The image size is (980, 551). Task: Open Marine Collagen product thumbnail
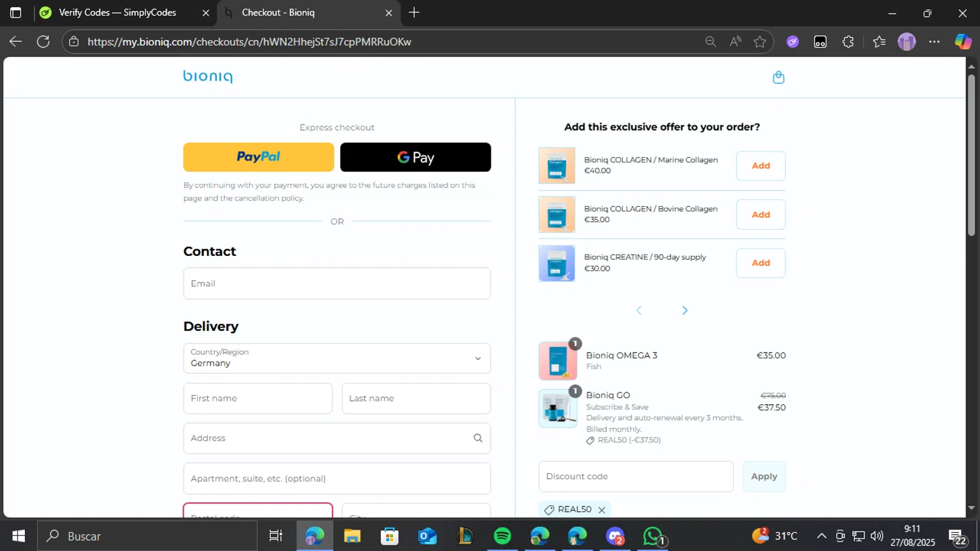[x=557, y=166]
